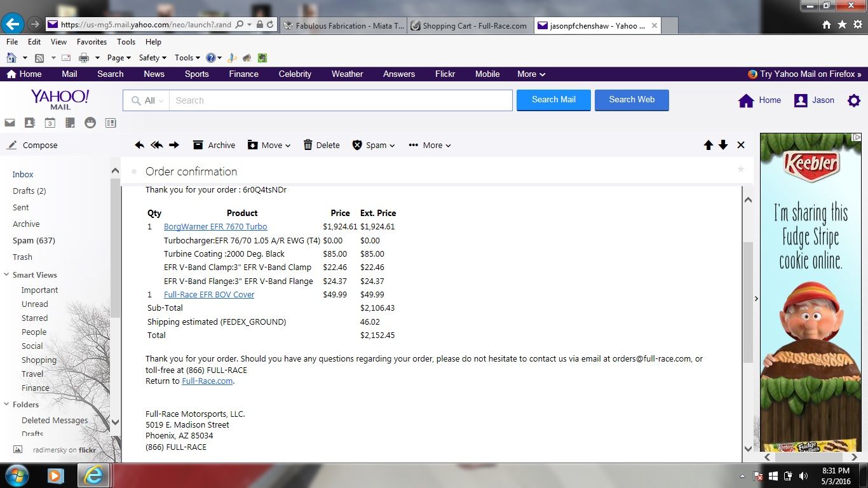Compose a new email
868x488 pixels.
[x=32, y=145]
